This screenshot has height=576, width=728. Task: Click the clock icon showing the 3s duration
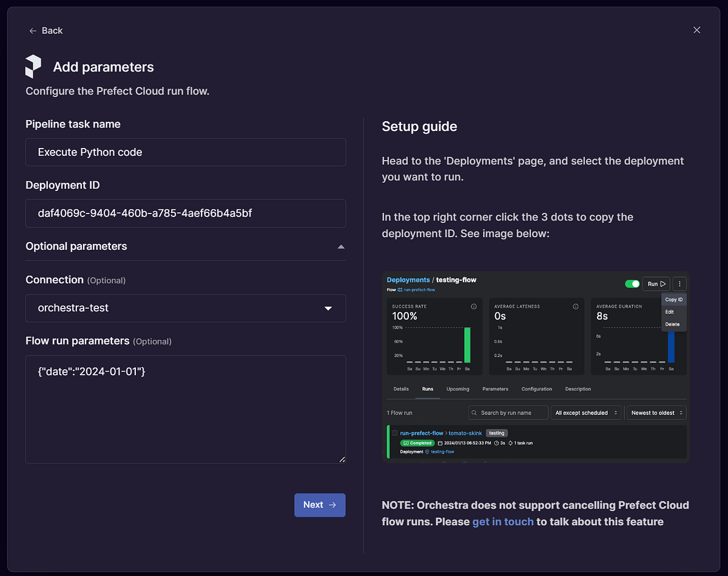tap(496, 443)
